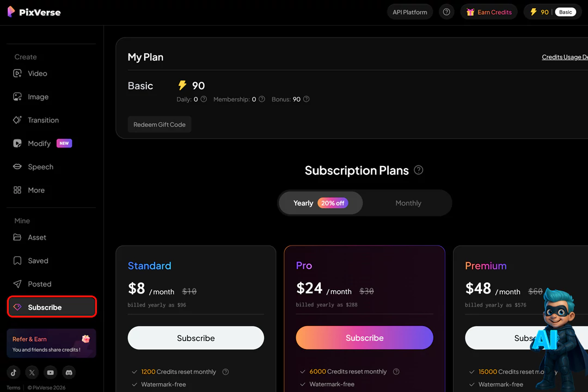Screen dimensions: 588x392
Task: Switch billing to Monthly
Action: coord(408,203)
